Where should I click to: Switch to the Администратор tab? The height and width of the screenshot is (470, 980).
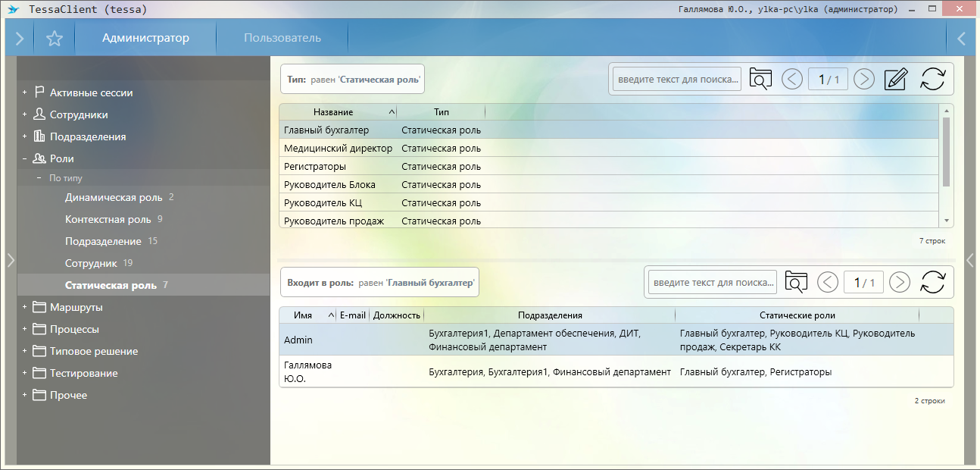pyautogui.click(x=145, y=38)
